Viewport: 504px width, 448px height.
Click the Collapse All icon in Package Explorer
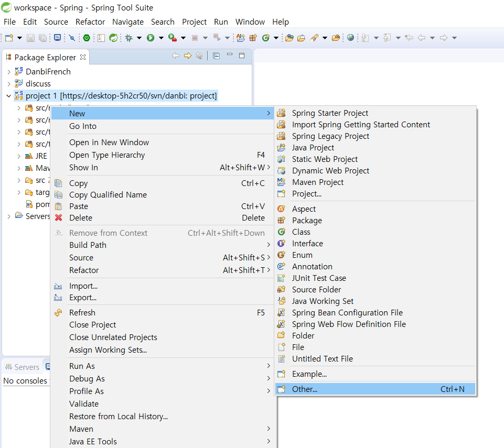[x=217, y=56]
